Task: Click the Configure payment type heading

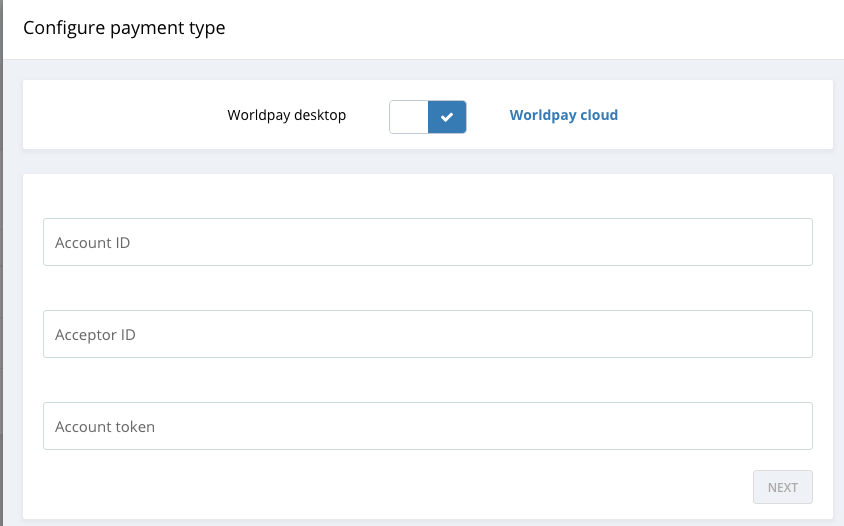Action: tap(124, 28)
